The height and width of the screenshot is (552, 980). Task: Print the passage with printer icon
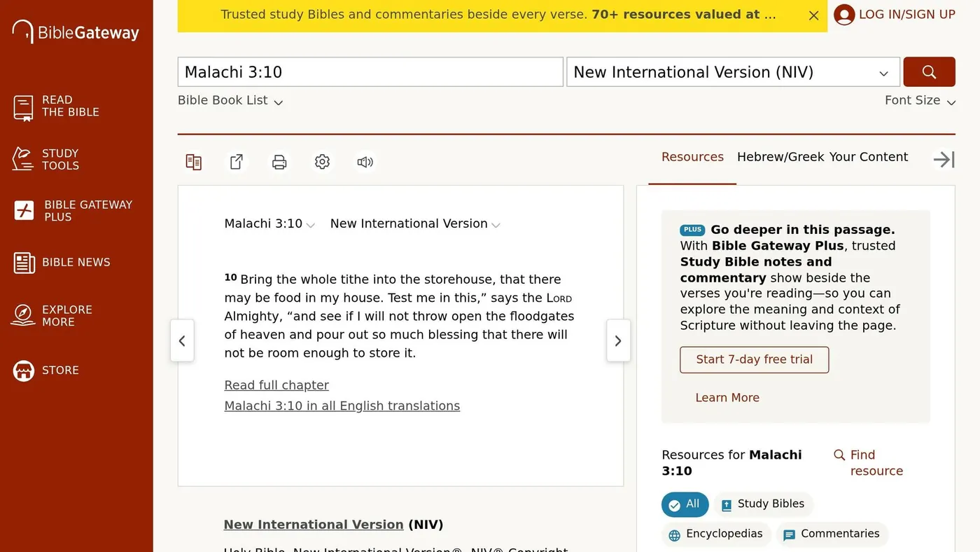(x=279, y=162)
